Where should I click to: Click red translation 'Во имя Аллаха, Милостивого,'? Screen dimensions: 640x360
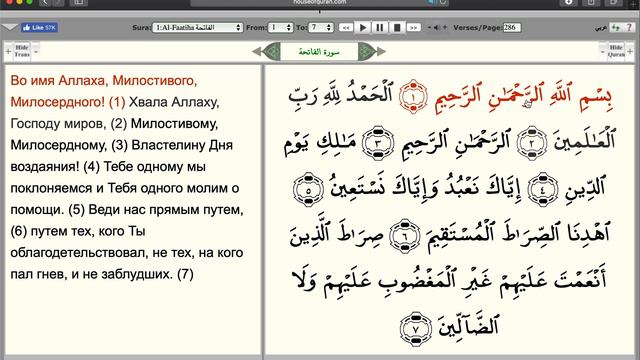tap(104, 80)
